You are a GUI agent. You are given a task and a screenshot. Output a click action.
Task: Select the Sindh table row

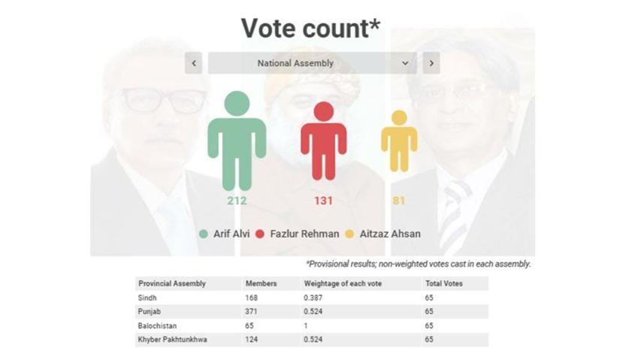pyautogui.click(x=312, y=297)
